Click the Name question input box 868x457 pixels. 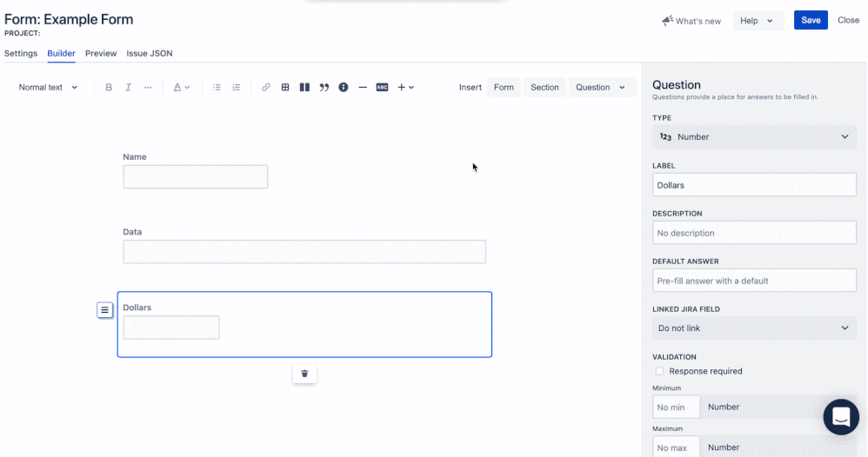click(196, 176)
